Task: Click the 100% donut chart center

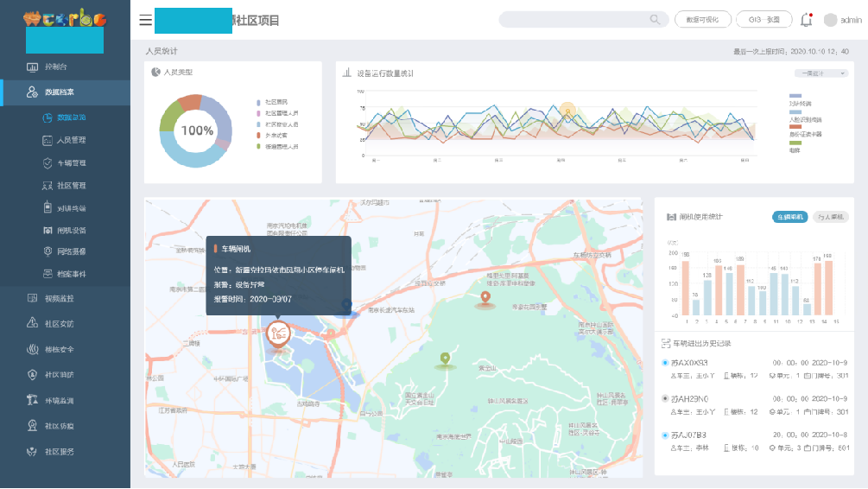Action: (x=197, y=130)
